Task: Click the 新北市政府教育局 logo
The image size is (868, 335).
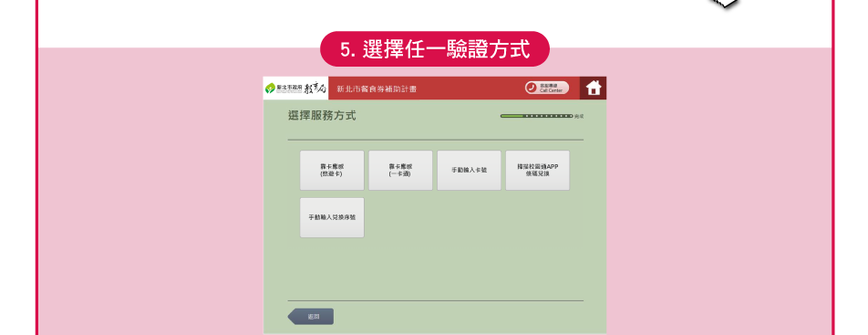Action: pyautogui.click(x=295, y=89)
